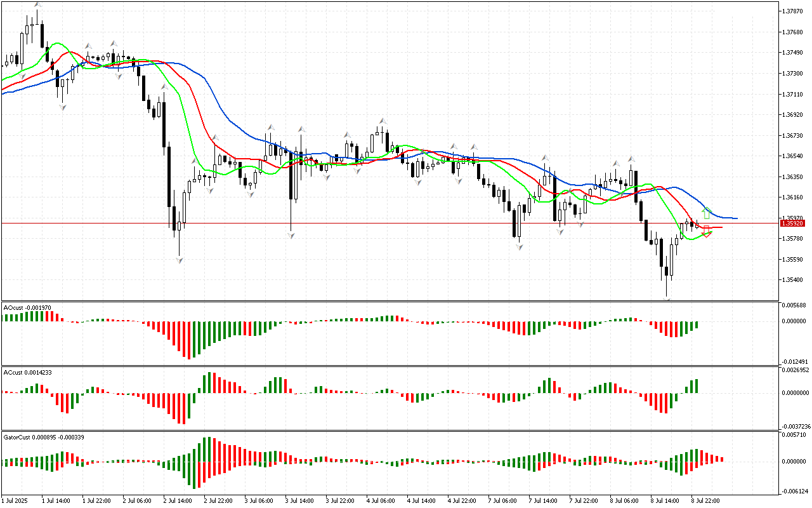812x508 pixels.
Task: Click the fractal arrow below the 8 Jul lowest candle
Action: pyautogui.click(x=667, y=299)
